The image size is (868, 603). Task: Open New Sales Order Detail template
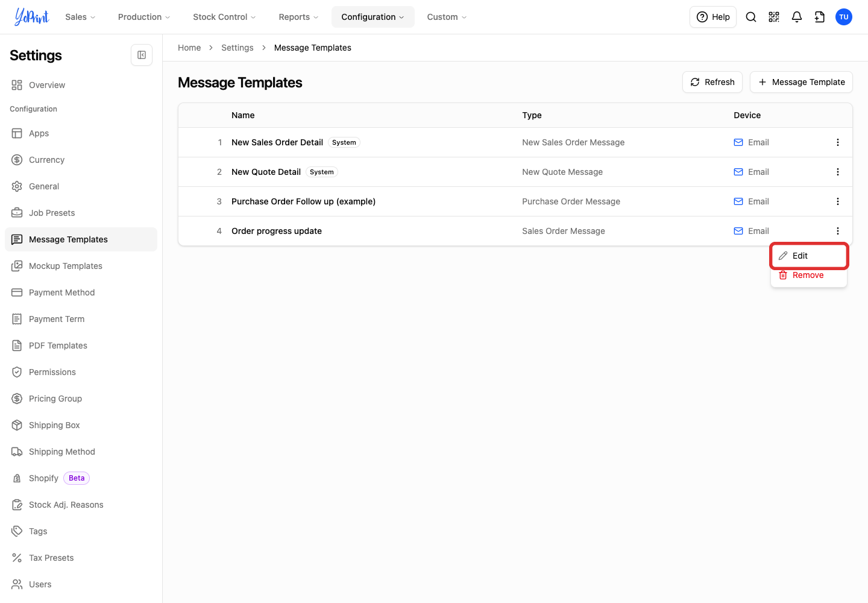coord(277,142)
